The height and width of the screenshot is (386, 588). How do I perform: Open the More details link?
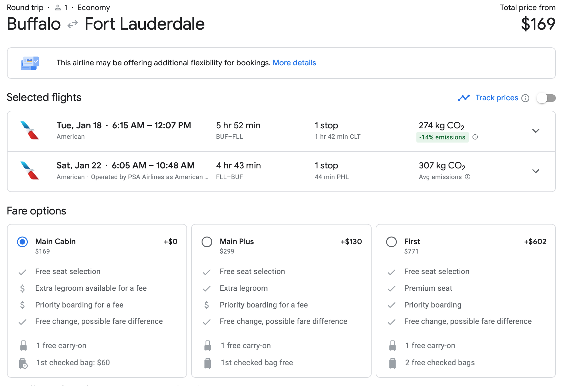[x=294, y=63]
